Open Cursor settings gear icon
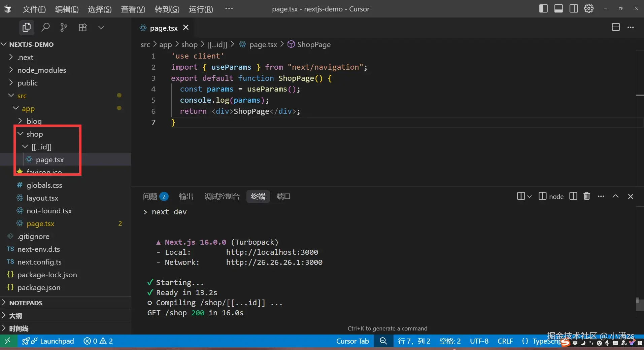This screenshot has height=350, width=644. pyautogui.click(x=588, y=9)
